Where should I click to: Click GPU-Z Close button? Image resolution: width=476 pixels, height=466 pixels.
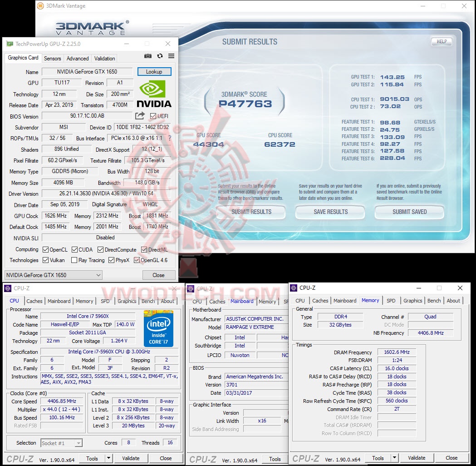(158, 275)
